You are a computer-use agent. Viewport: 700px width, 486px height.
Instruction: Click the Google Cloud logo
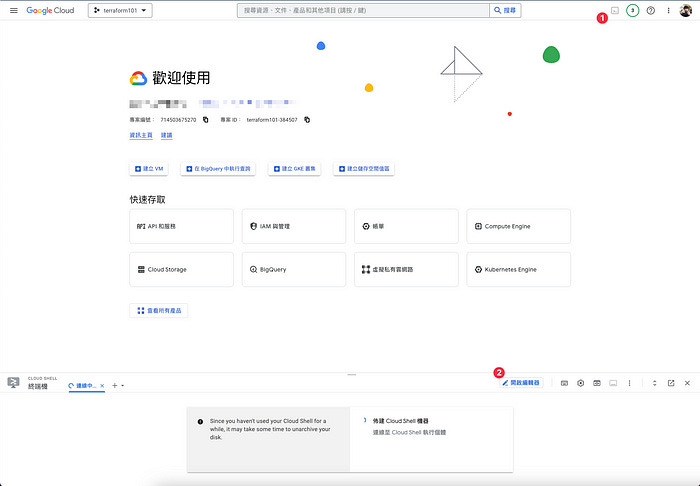(x=50, y=10)
